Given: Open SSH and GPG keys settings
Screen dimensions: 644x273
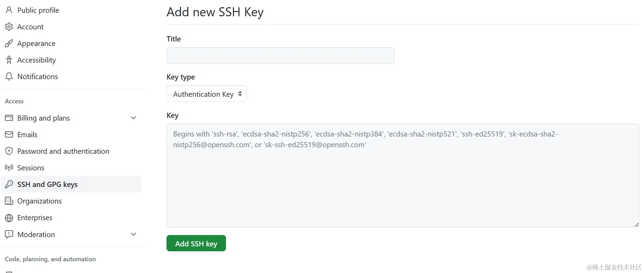Looking at the screenshot, I should [47, 185].
